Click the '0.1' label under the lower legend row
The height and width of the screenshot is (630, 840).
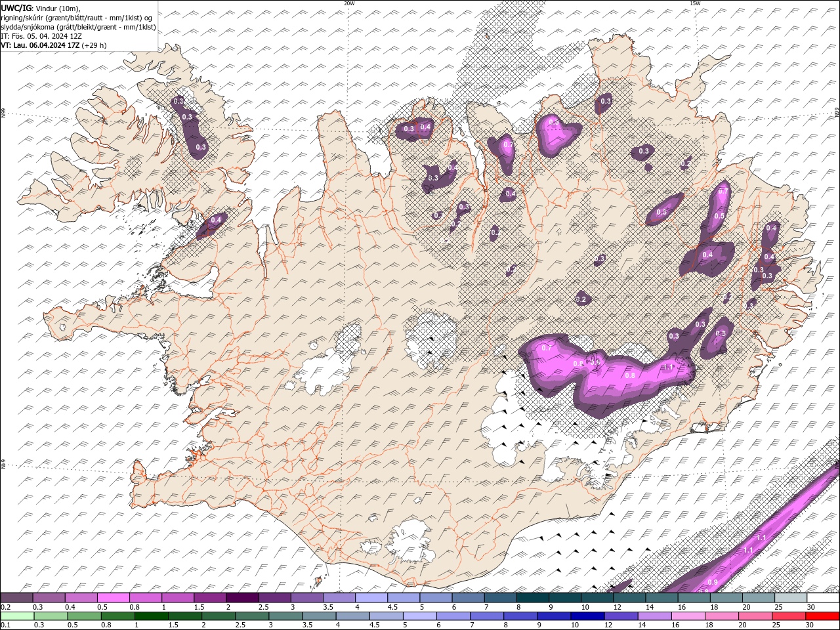coord(5,625)
